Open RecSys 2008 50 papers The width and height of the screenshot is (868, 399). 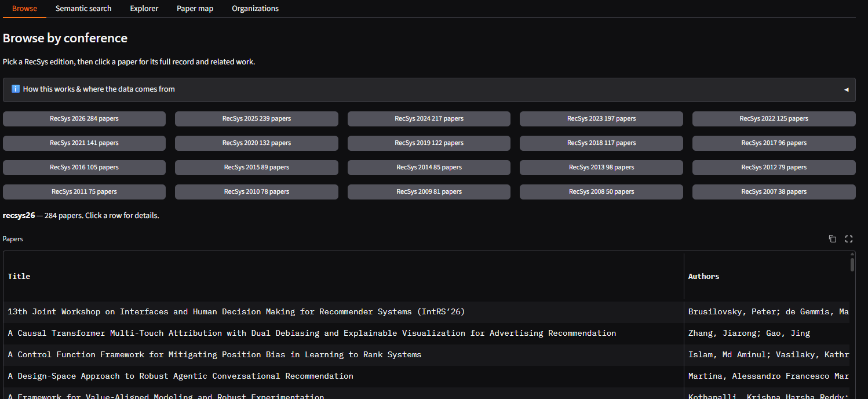pos(601,192)
